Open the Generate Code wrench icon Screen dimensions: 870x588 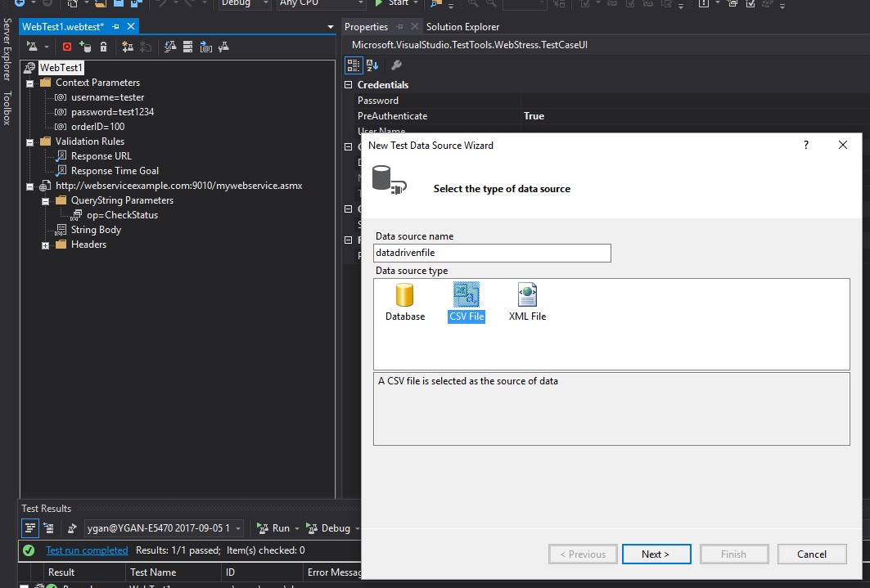222,47
